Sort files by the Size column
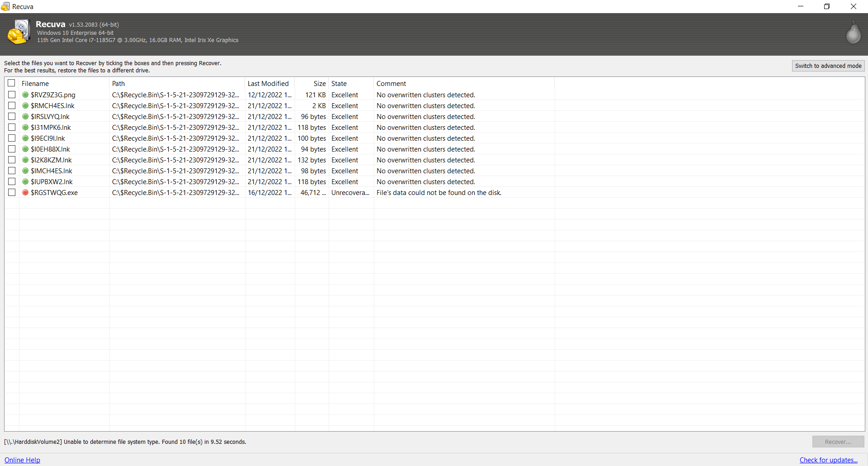This screenshot has width=868, height=466. coord(319,83)
